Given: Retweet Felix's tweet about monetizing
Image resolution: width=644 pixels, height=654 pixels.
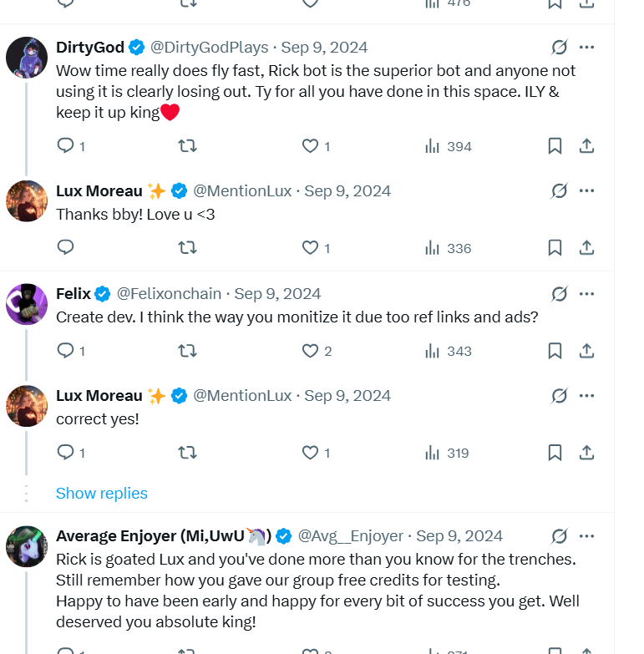Looking at the screenshot, I should (x=188, y=351).
